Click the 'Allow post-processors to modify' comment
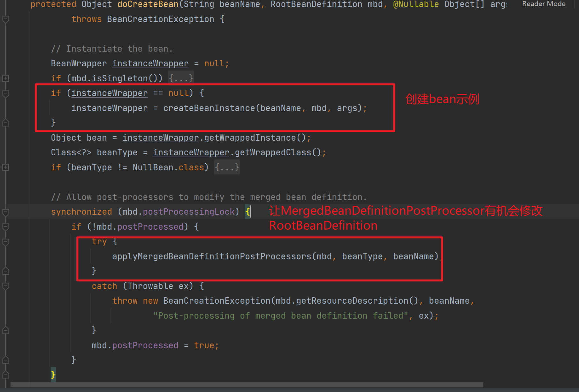The width and height of the screenshot is (579, 392). 209,197
